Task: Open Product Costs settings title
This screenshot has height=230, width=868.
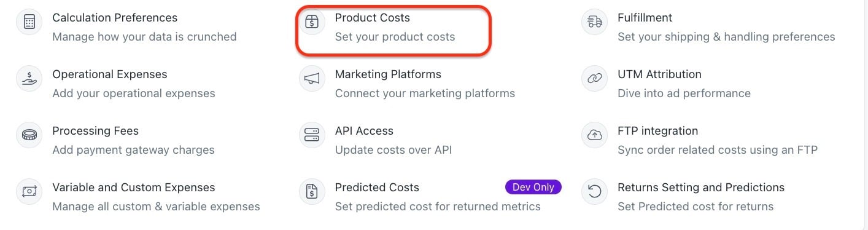Action: click(x=373, y=18)
